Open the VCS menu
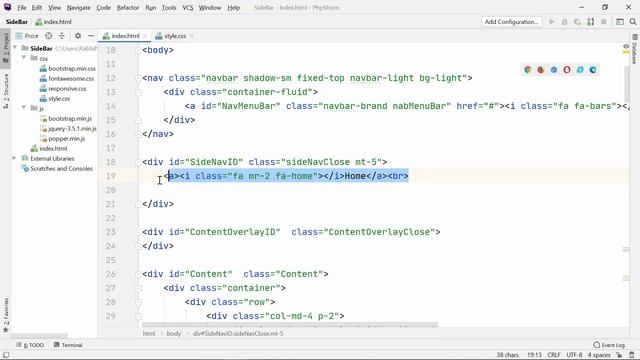The width and height of the screenshot is (640, 360). (x=188, y=7)
